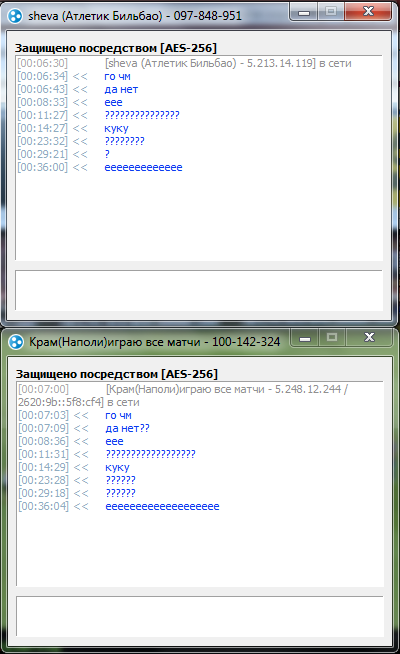Image resolution: width=400 pixels, height=654 pixels.
Task: Maximize the sheva chat window
Action: tap(331, 12)
